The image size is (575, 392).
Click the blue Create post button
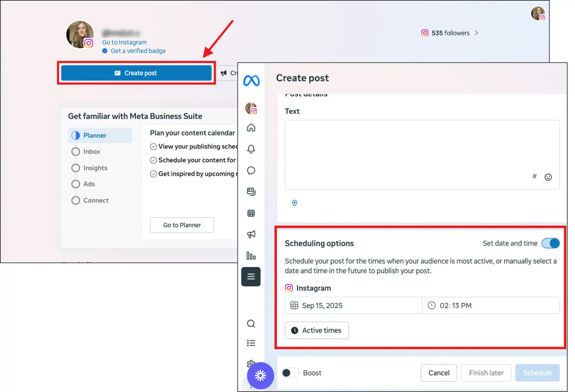pos(136,73)
